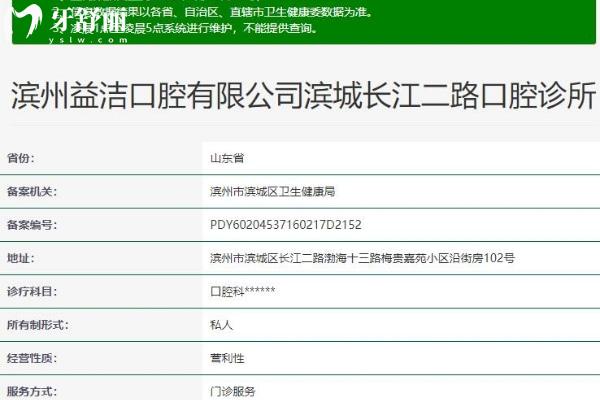Click the banner line about 卫生健康委数据为准

point(212,12)
